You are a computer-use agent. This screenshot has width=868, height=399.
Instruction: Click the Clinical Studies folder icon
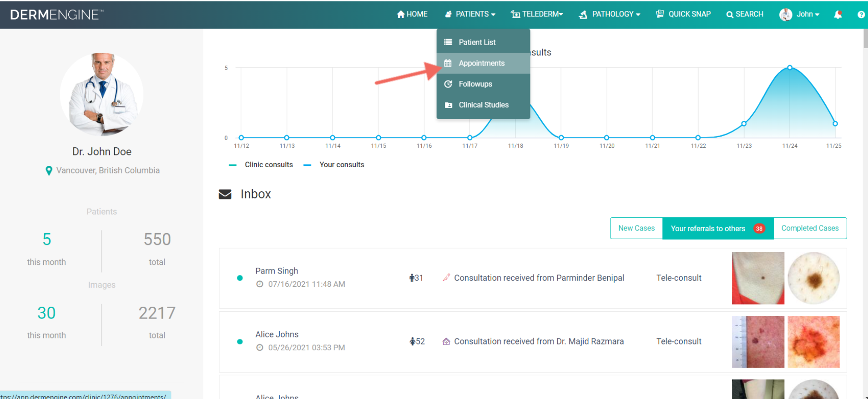pos(448,105)
